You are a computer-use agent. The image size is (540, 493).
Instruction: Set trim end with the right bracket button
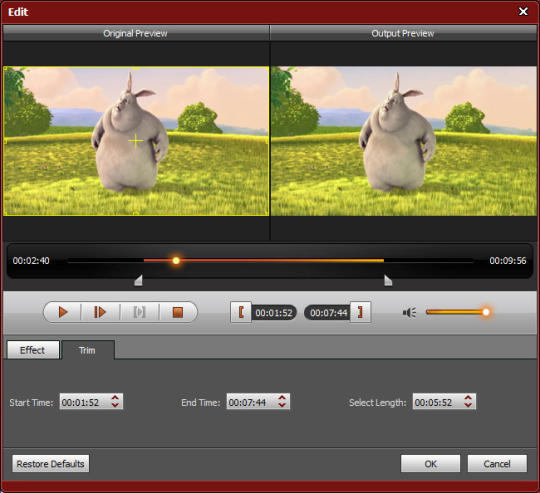(360, 312)
